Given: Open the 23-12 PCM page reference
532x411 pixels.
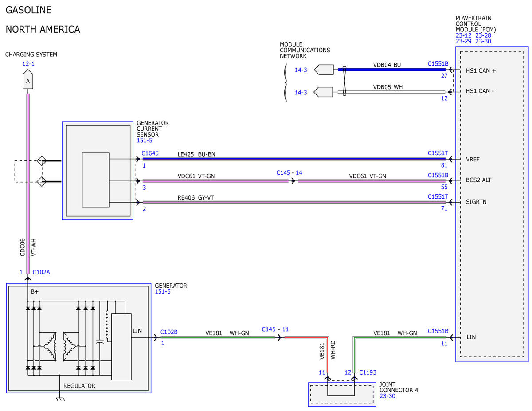Looking at the screenshot, I should 463,35.
